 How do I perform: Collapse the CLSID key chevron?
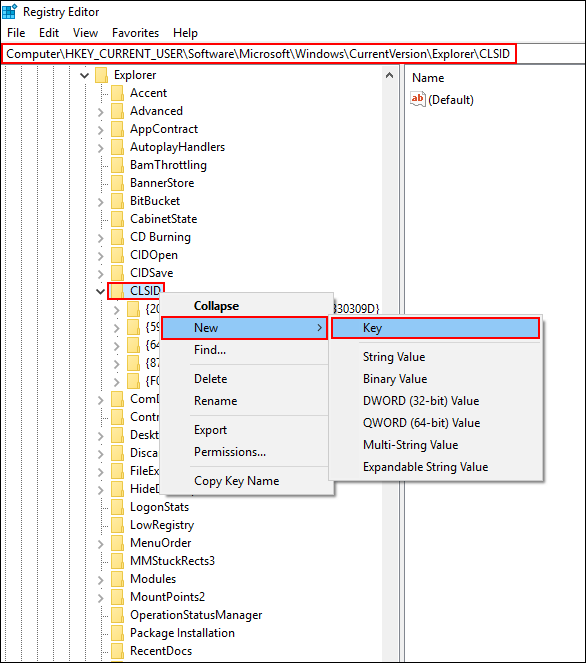click(100, 291)
